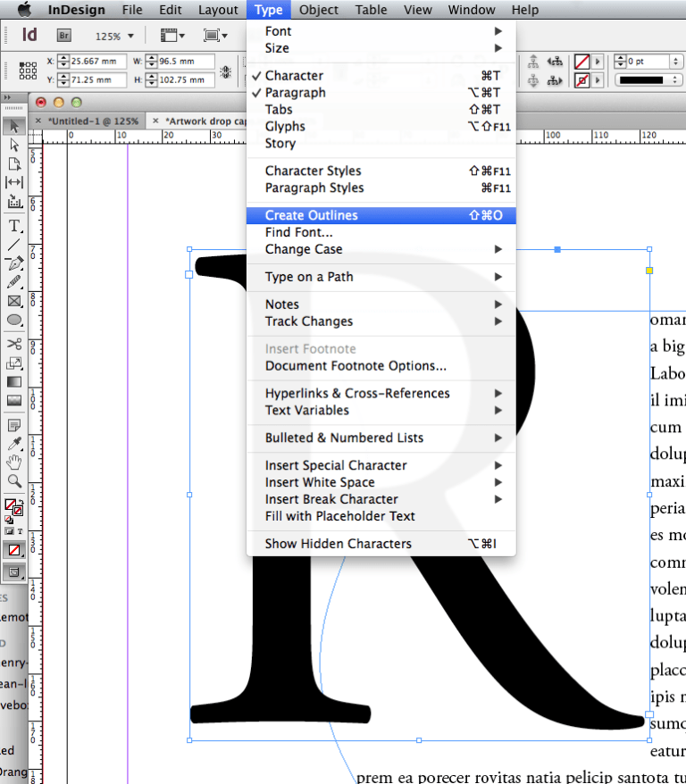Toggle constrain proportions link icon
Image resolution: width=686 pixels, height=784 pixels.
pos(226,71)
